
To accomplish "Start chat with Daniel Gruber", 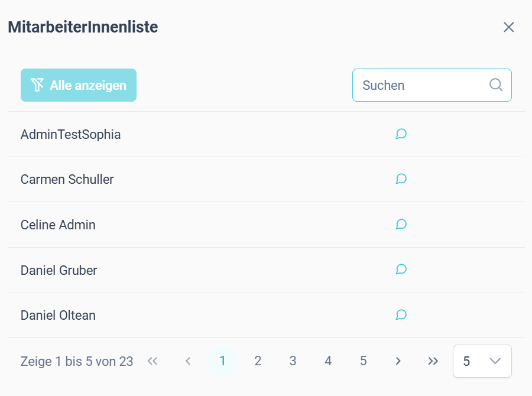I will pyautogui.click(x=401, y=270).
